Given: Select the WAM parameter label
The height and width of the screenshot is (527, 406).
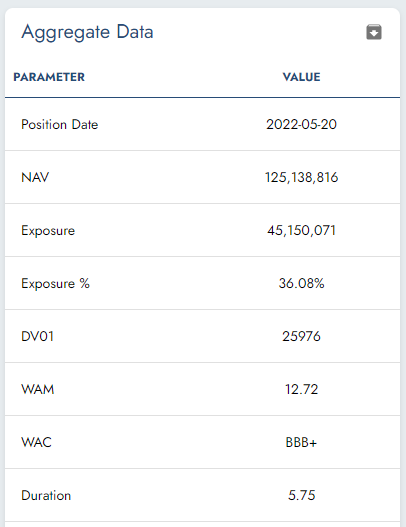Looking at the screenshot, I should coord(38,389).
